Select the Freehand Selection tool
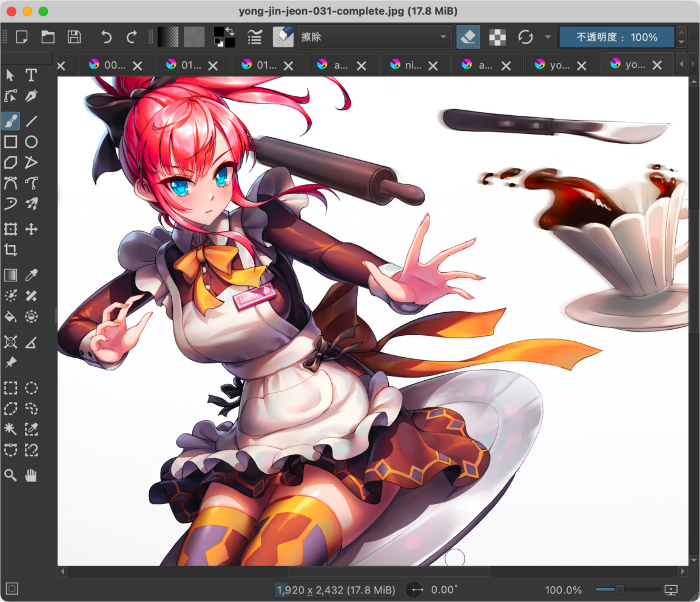 pos(31,409)
